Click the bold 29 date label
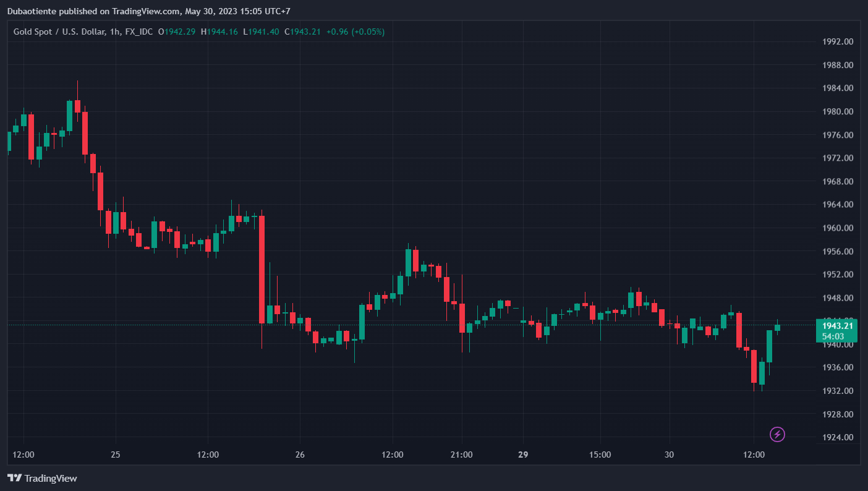The width and height of the screenshot is (868, 491). coord(523,455)
